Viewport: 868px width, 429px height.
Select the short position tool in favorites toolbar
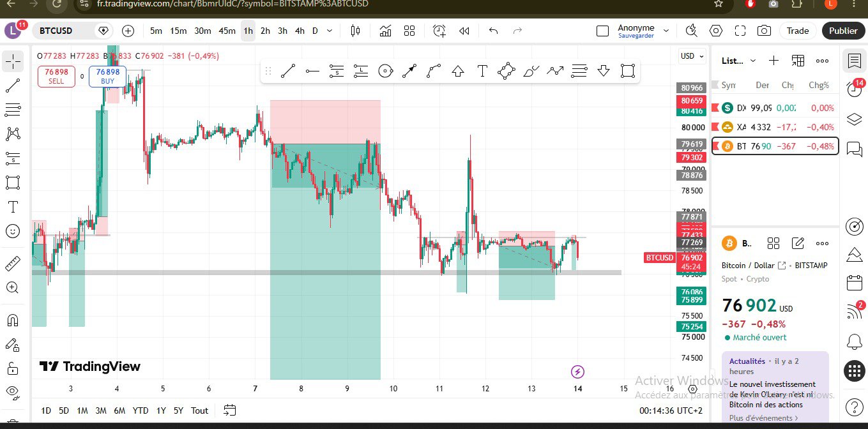(337, 71)
